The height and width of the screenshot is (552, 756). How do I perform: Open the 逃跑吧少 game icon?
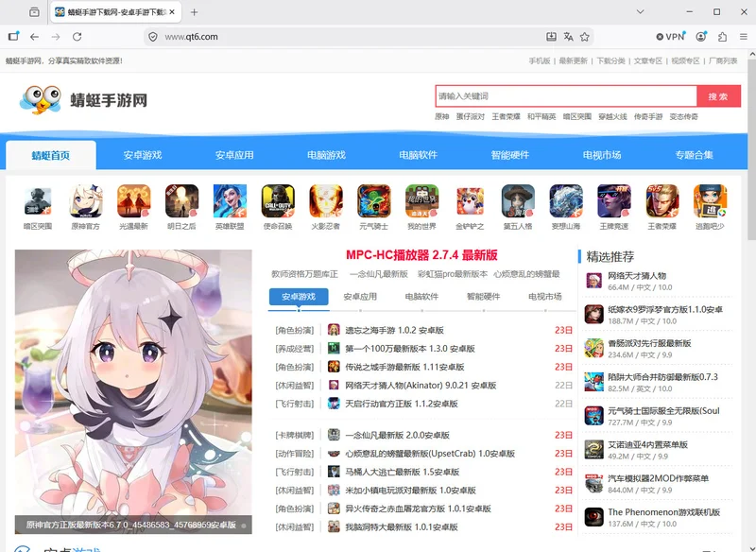[711, 201]
